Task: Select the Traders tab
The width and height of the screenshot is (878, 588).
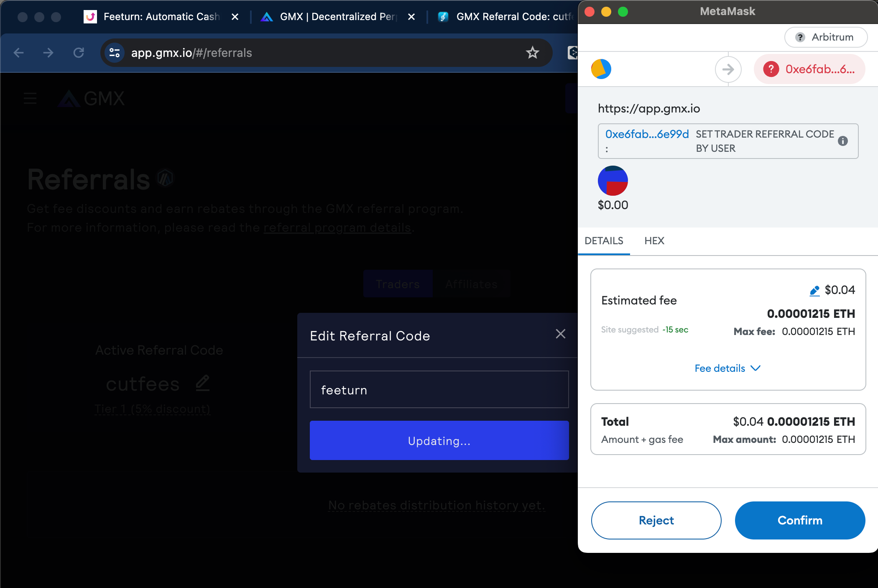Action: click(x=398, y=284)
